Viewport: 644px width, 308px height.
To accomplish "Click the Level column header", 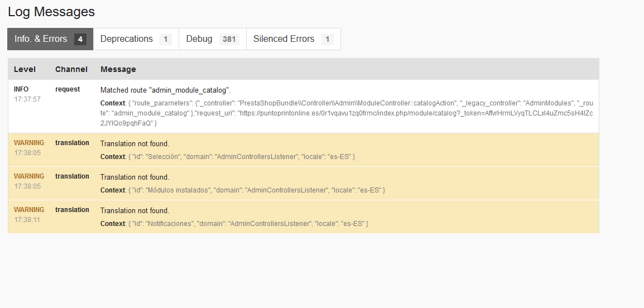I will tap(25, 69).
